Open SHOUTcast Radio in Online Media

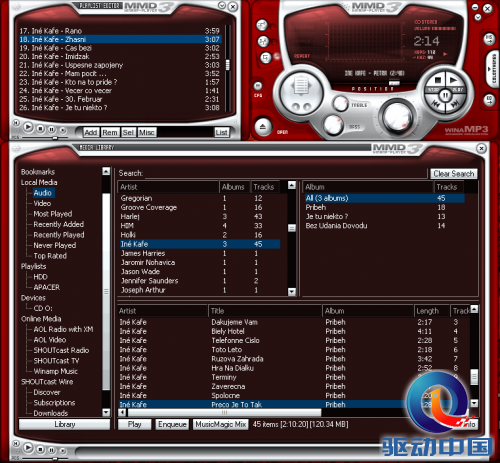pos(61,350)
